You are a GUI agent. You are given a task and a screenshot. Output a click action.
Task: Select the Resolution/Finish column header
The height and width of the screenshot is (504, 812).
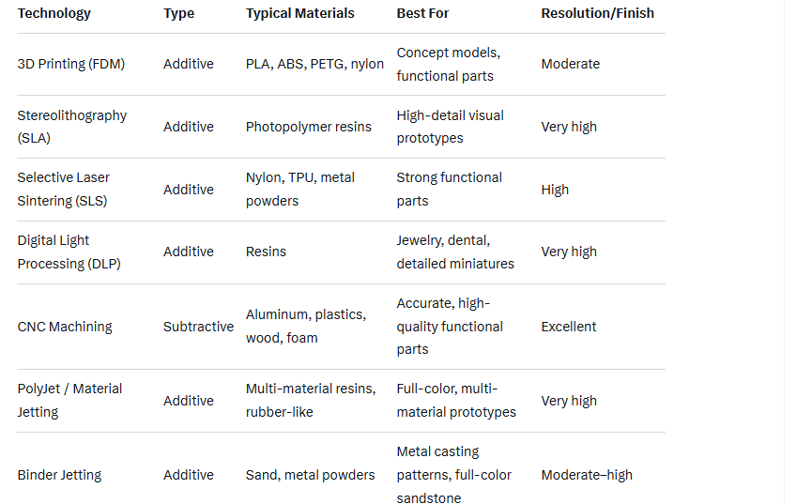(598, 13)
